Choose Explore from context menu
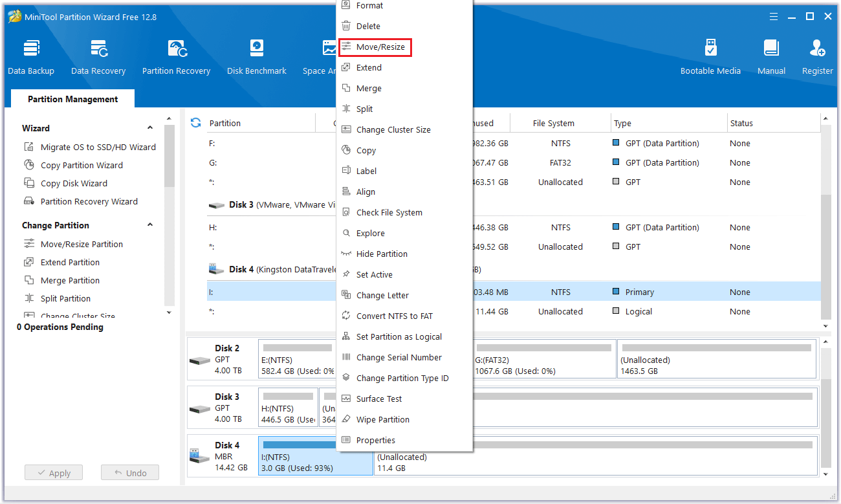Screen dimensions: 841x504 coord(404,234)
